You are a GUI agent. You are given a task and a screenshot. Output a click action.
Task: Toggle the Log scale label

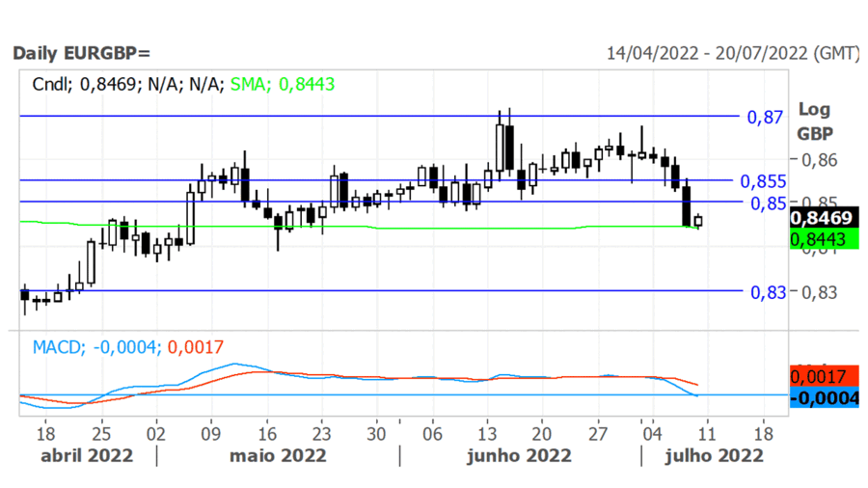tap(813, 110)
